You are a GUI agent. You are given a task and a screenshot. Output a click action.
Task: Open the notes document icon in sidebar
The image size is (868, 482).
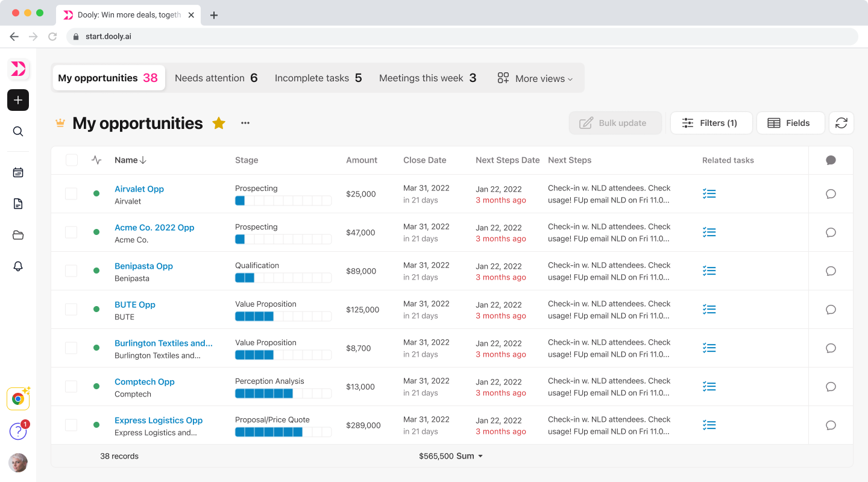[x=18, y=204]
